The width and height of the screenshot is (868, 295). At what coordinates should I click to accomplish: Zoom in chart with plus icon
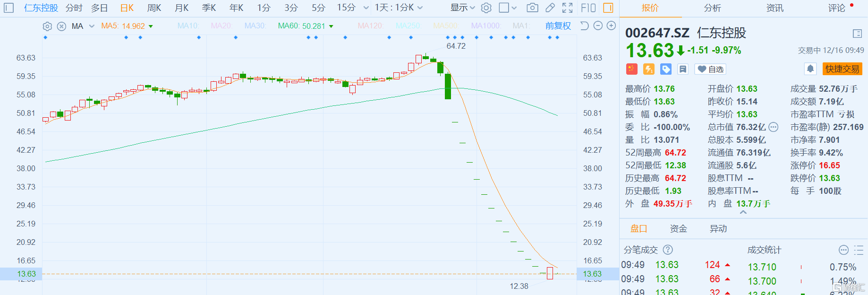(611, 26)
